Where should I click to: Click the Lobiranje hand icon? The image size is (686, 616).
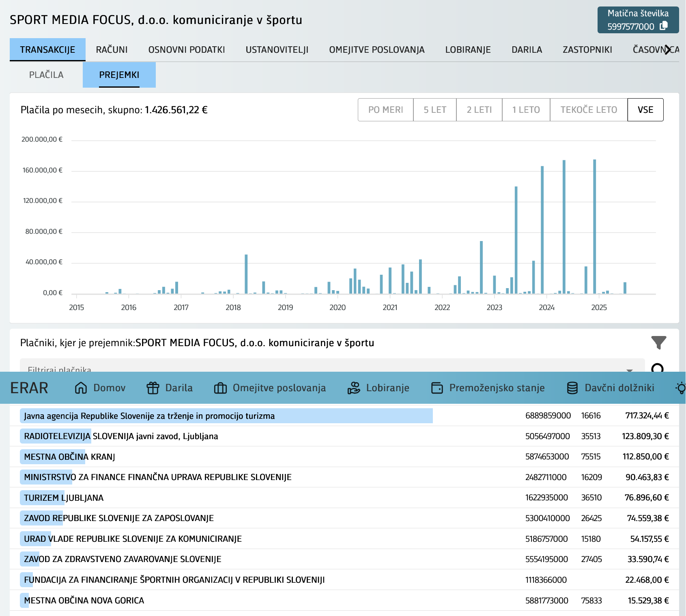354,388
